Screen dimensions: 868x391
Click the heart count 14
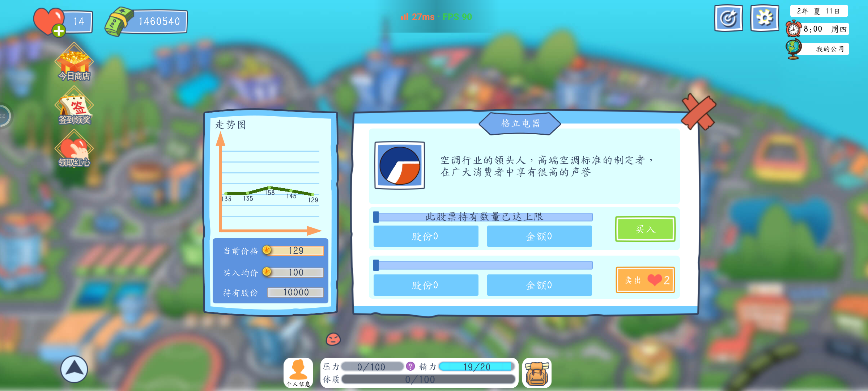79,22
